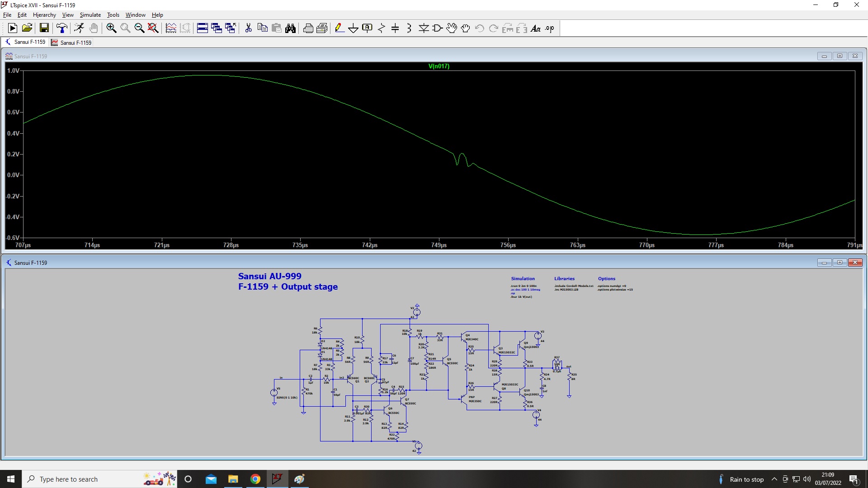Place a Resistor component
This screenshot has height=488, width=868.
(381, 28)
